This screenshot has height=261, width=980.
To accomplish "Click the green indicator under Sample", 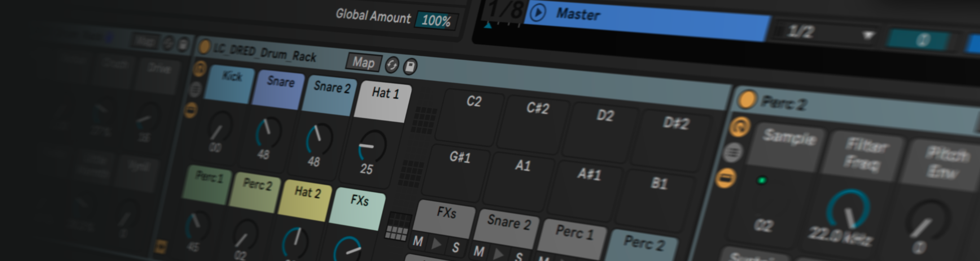I will point(761,180).
